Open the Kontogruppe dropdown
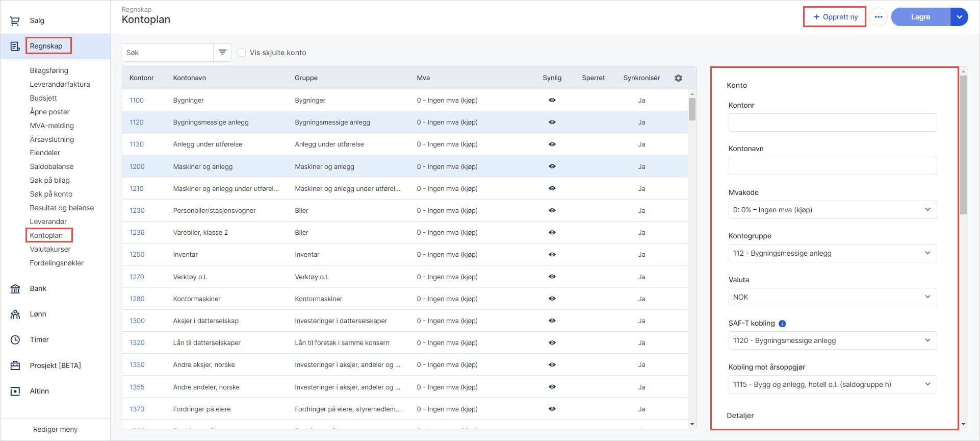Screen dimensions: 980x441 coord(832,253)
